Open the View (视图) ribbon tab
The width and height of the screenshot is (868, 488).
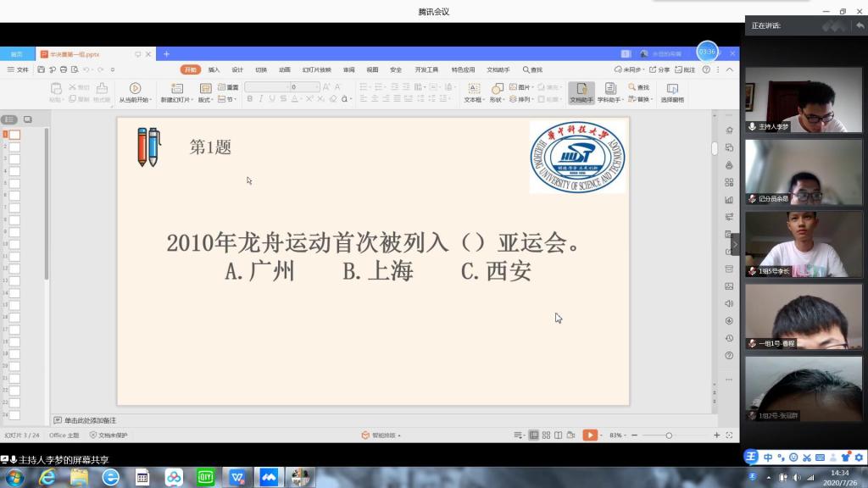pos(372,69)
